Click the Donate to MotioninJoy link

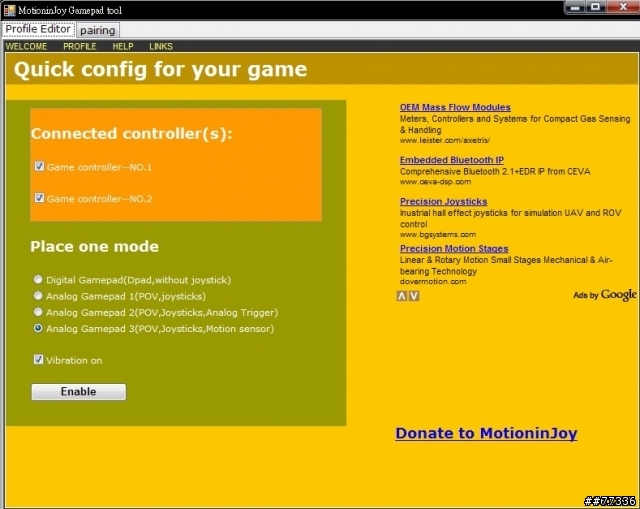(486, 433)
